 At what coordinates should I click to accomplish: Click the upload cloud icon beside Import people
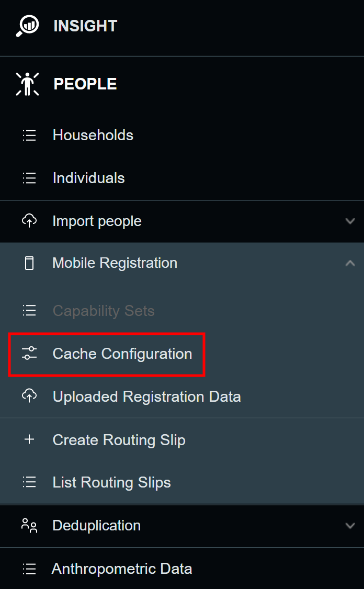pos(29,221)
